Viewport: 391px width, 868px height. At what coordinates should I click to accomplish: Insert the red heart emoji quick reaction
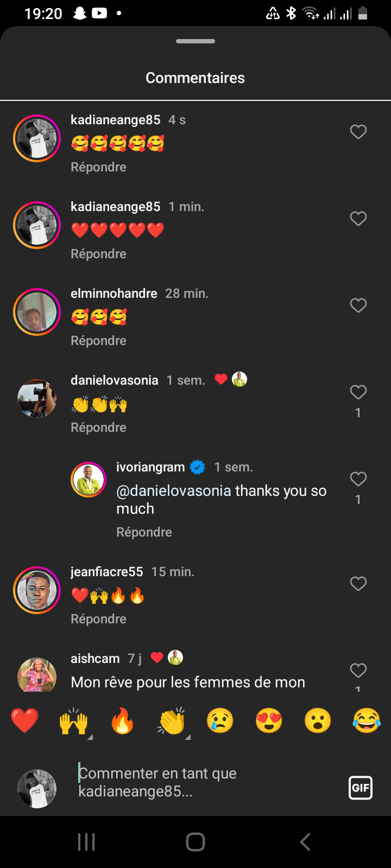[24, 721]
